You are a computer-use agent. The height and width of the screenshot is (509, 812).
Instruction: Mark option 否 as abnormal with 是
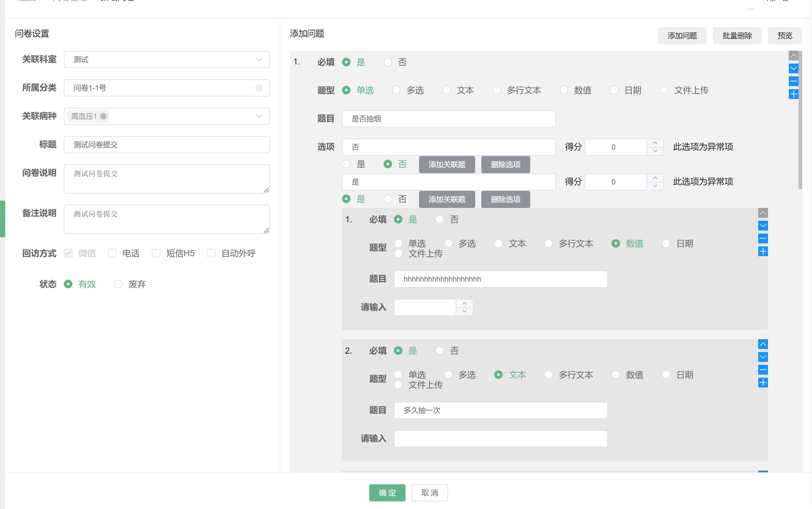pyautogui.click(x=346, y=164)
